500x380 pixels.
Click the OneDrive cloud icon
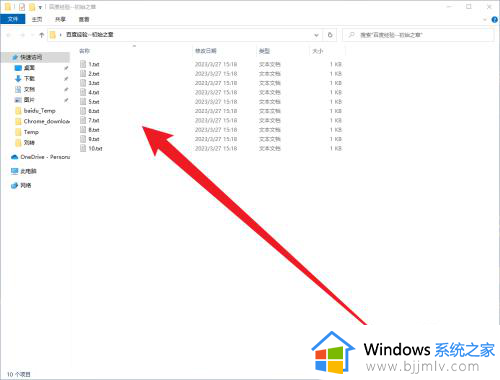pyautogui.click(x=14, y=157)
